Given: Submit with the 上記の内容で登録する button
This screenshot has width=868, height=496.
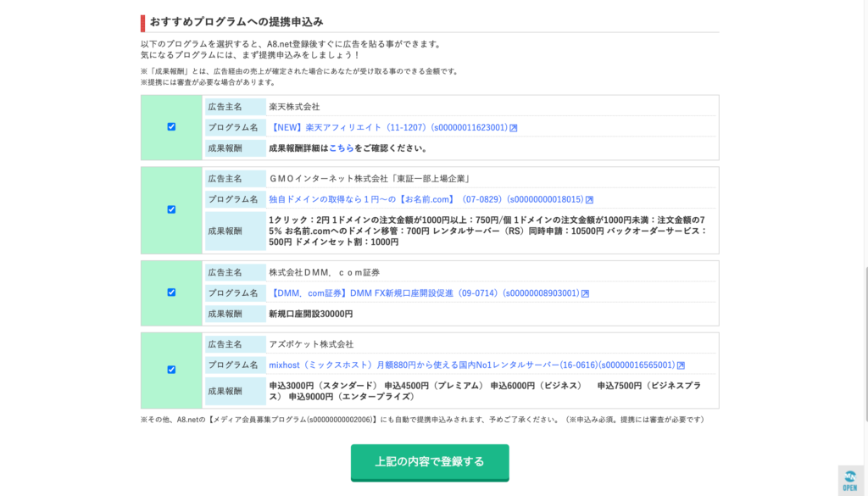Looking at the screenshot, I should [430, 462].
